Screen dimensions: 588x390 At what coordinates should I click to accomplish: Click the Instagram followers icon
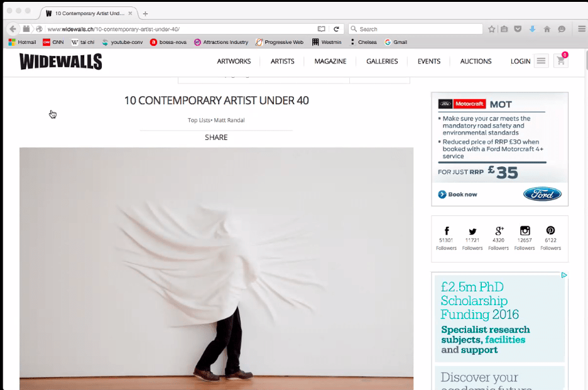(x=525, y=231)
